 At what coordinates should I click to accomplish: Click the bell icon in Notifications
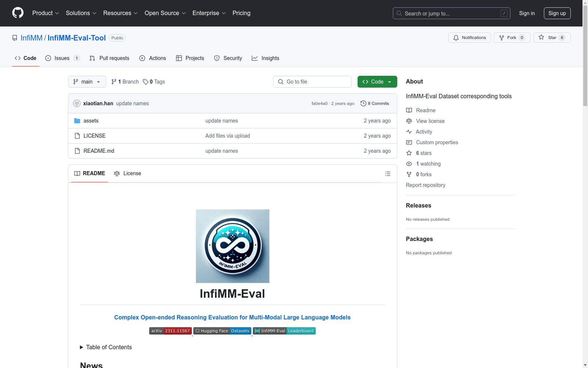tap(456, 38)
